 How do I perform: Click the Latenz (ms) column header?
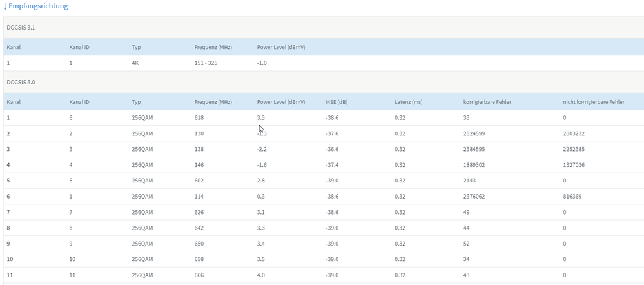point(409,102)
